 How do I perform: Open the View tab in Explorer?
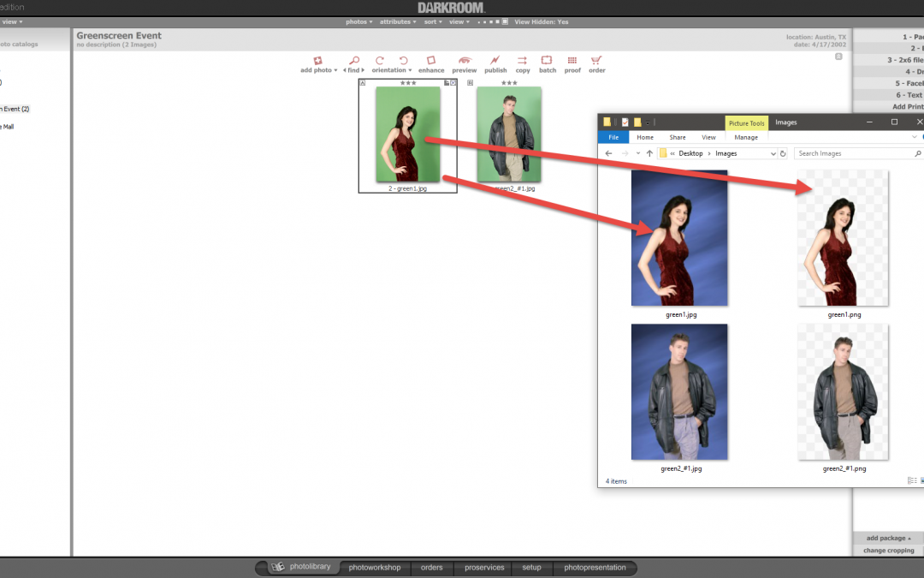(708, 137)
